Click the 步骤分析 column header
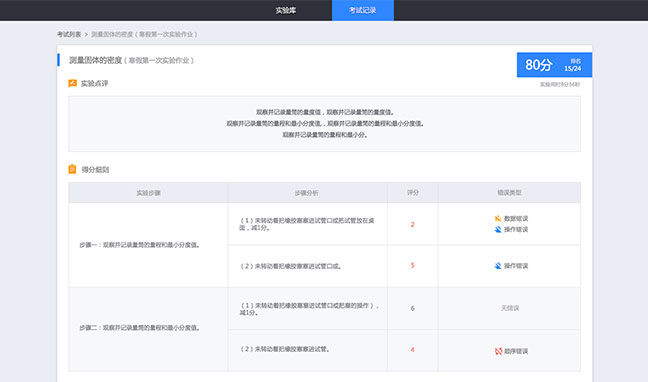 point(307,193)
